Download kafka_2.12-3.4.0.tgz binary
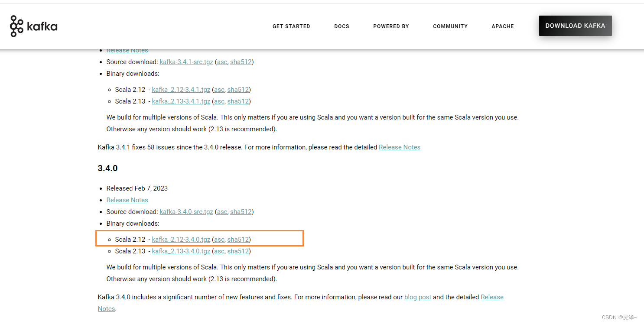The width and height of the screenshot is (644, 324). [x=181, y=240]
